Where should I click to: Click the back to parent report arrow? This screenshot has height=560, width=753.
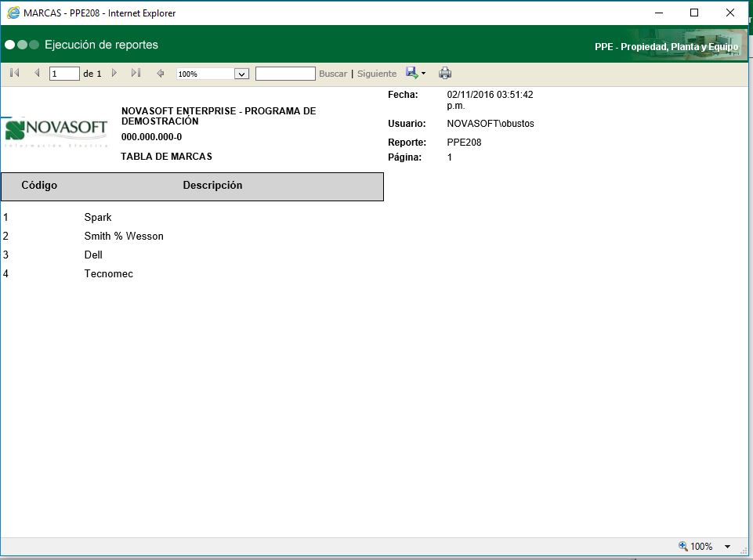coord(161,74)
